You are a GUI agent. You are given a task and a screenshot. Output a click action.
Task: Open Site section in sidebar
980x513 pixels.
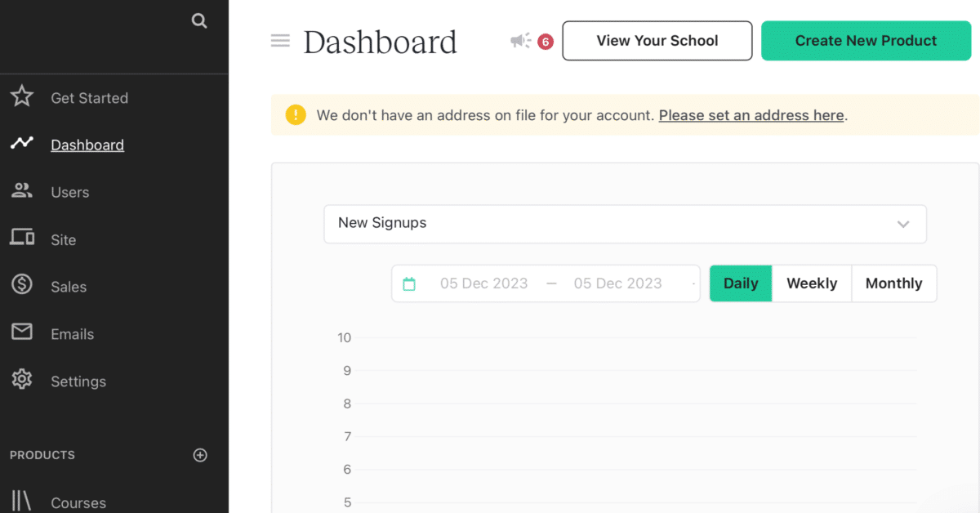tap(63, 240)
